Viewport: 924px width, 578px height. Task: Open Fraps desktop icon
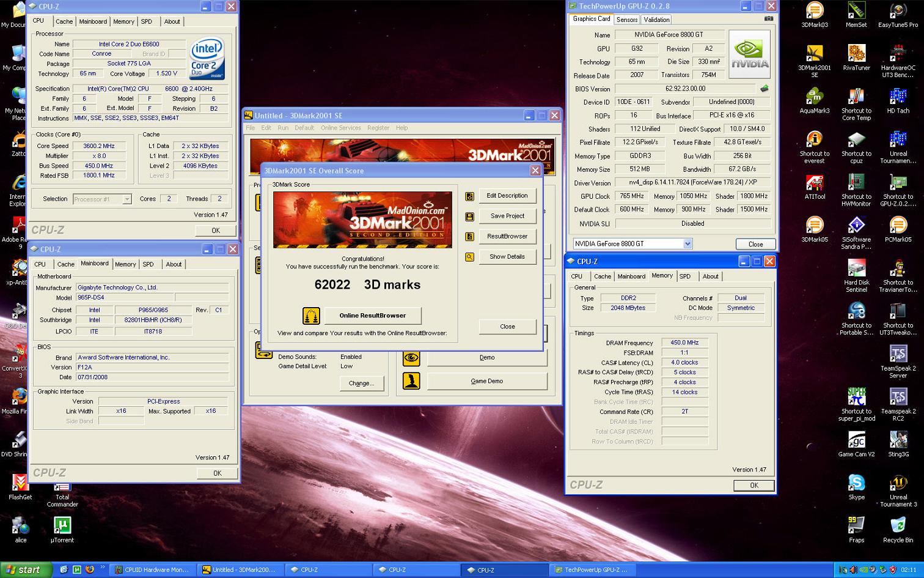(x=856, y=529)
